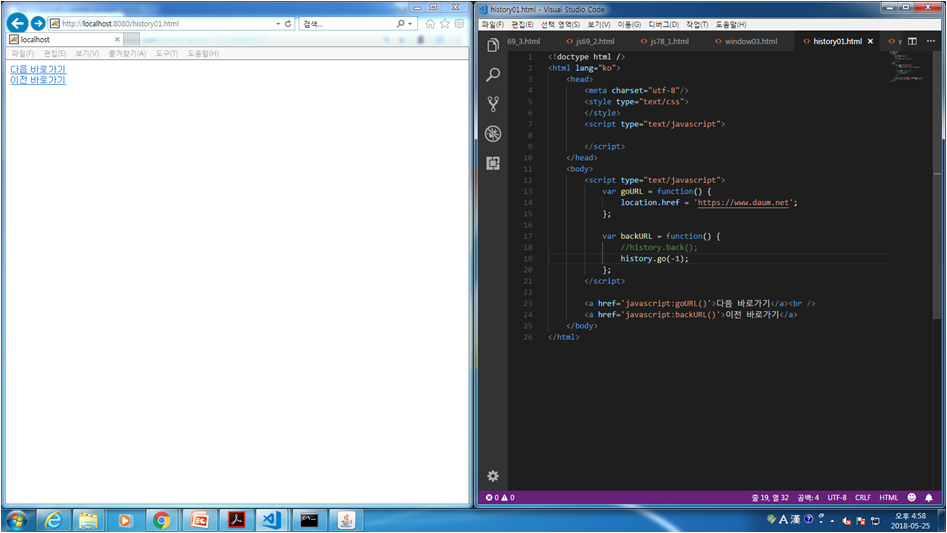
Task: Launch Internet Explorer from the taskbar
Action: 53,520
